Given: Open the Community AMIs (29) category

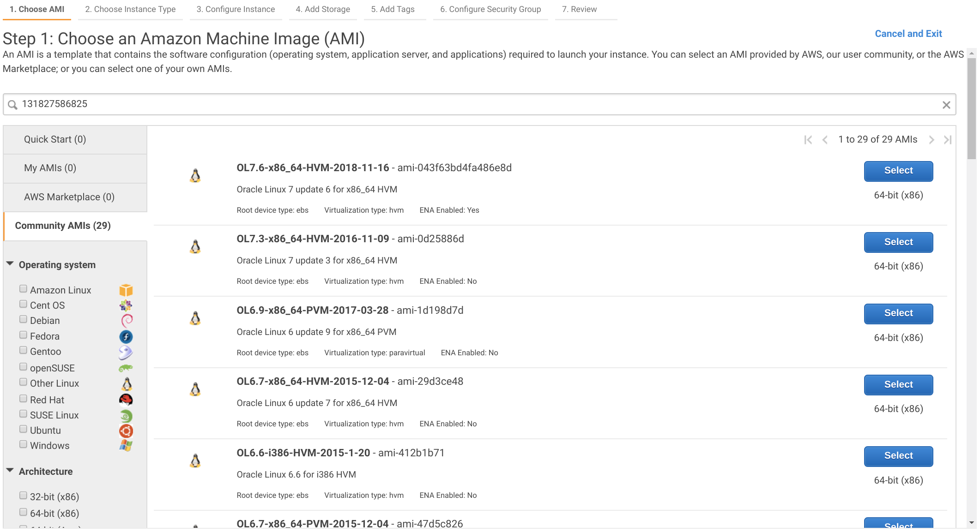Looking at the screenshot, I should [75, 226].
